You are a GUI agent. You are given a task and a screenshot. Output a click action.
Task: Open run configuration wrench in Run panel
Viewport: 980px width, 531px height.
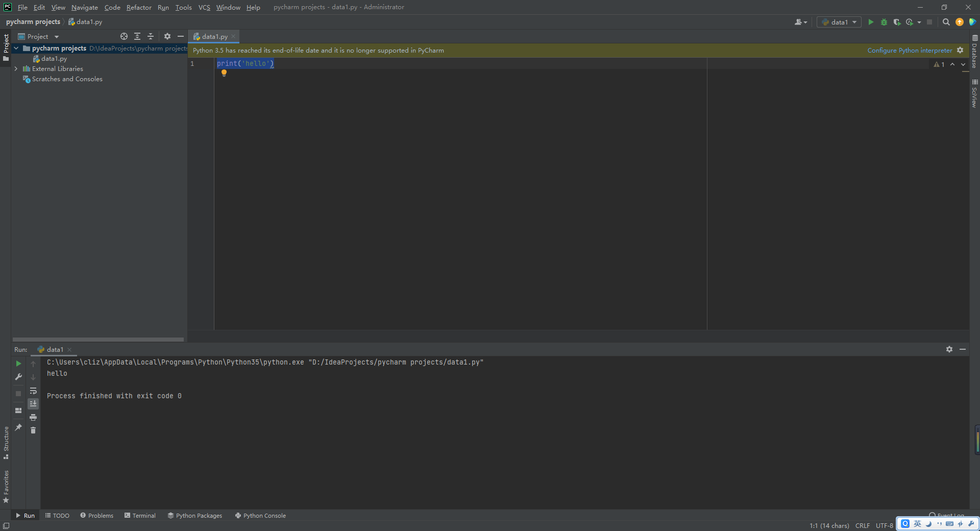pos(18,377)
